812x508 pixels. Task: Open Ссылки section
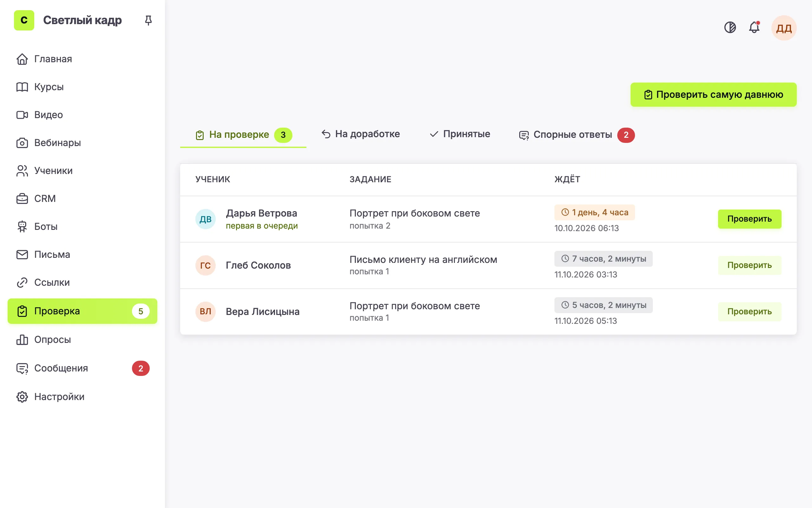pyautogui.click(x=82, y=283)
